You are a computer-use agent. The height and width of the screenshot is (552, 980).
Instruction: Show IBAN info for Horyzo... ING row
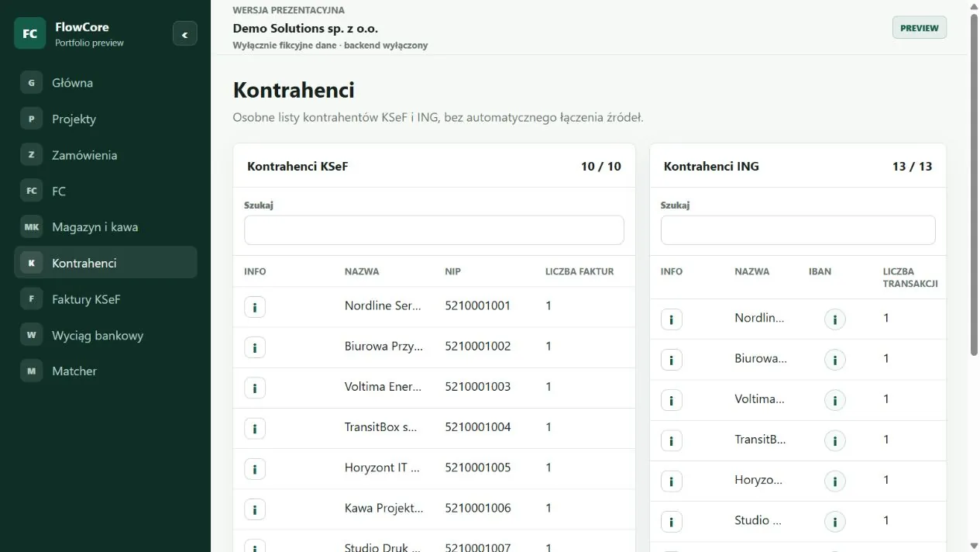coord(834,481)
